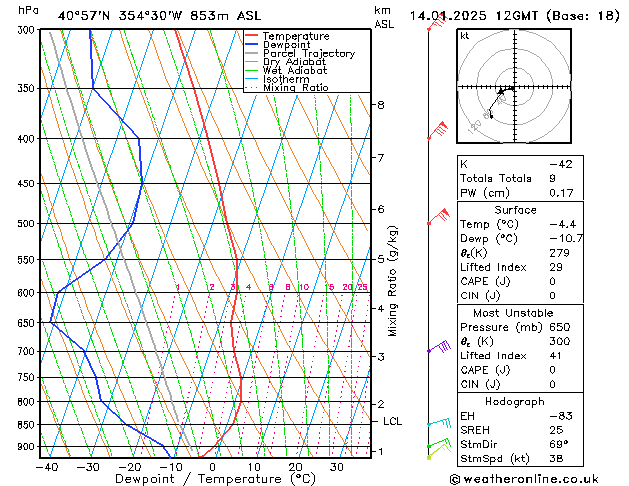Click the StmSpd (kt) value 38
The image size is (629, 486).
556,458
